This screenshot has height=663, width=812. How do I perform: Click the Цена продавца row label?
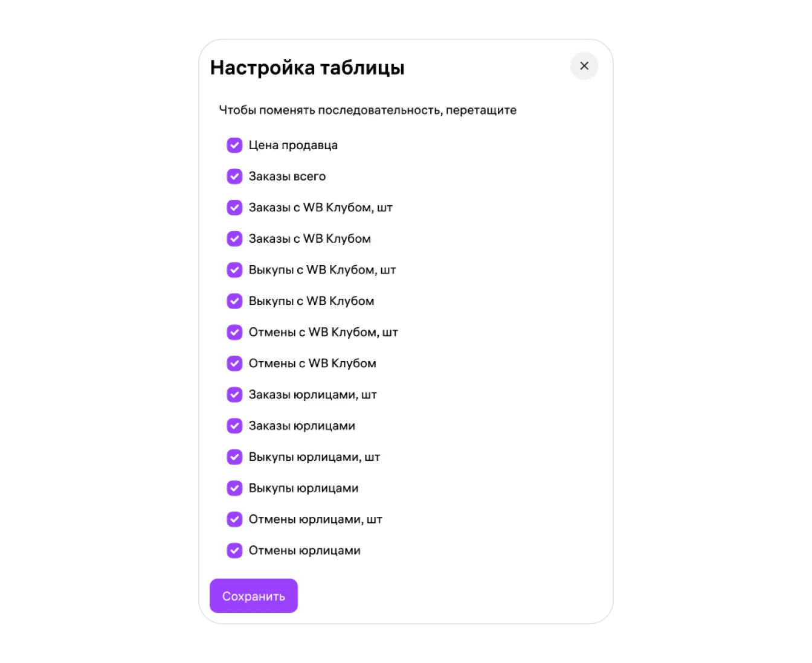point(293,146)
